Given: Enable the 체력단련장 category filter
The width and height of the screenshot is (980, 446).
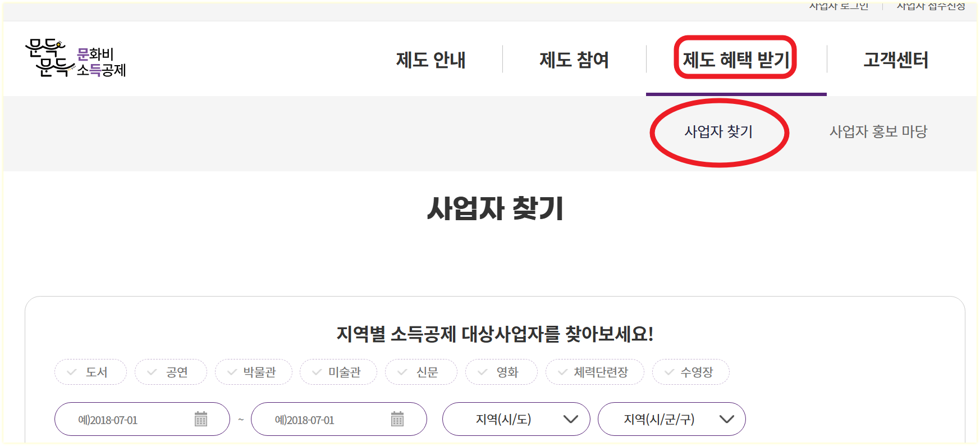Looking at the screenshot, I should [x=594, y=372].
